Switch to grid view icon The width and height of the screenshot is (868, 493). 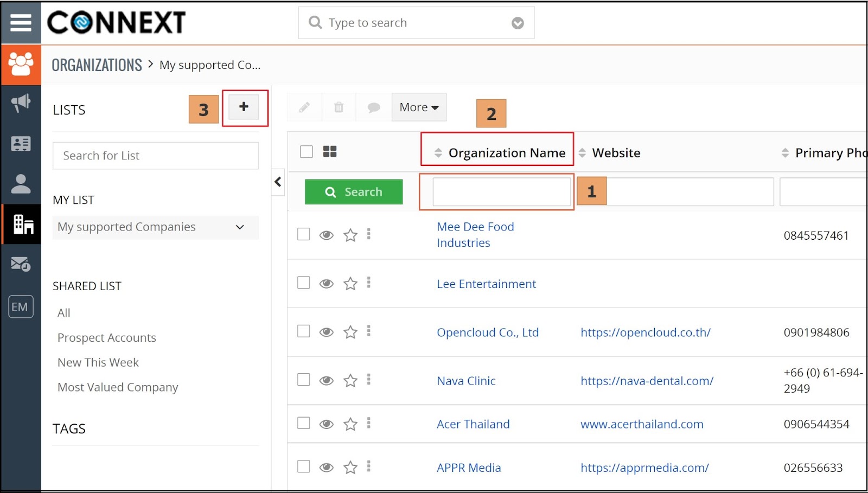point(330,151)
